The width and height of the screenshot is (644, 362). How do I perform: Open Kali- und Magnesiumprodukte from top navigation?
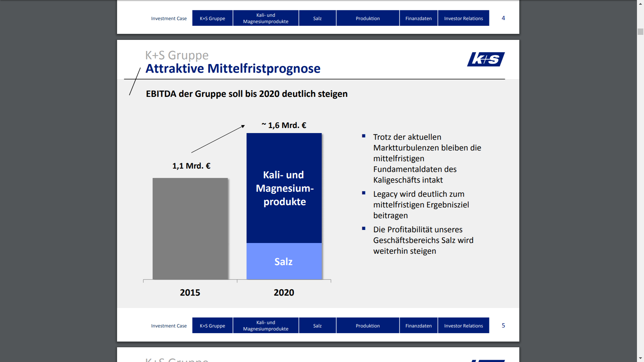(265, 18)
